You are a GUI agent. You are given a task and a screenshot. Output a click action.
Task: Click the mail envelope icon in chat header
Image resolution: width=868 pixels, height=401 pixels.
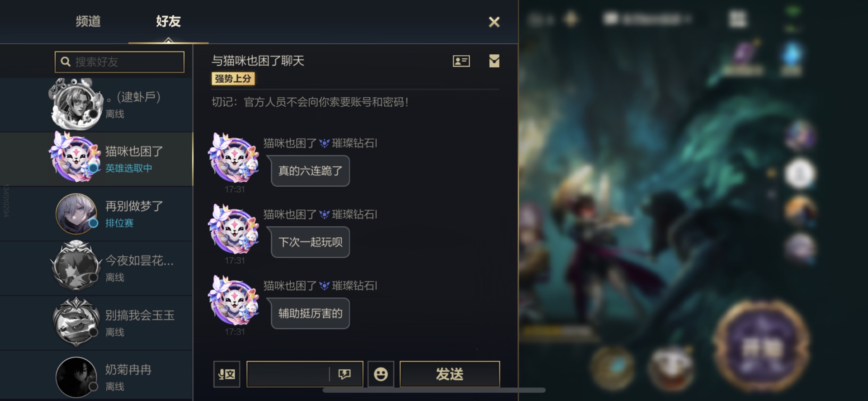coord(494,61)
